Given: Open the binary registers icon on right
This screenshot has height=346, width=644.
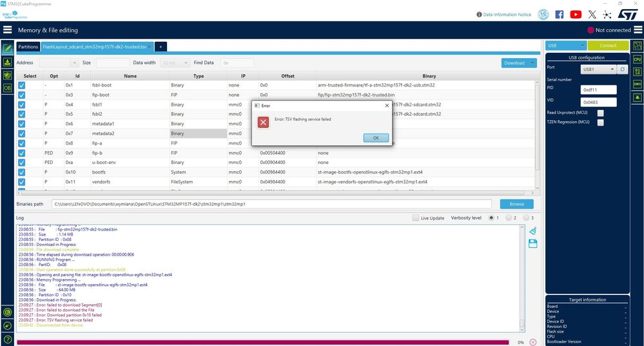Looking at the screenshot, I should pos(637,72).
